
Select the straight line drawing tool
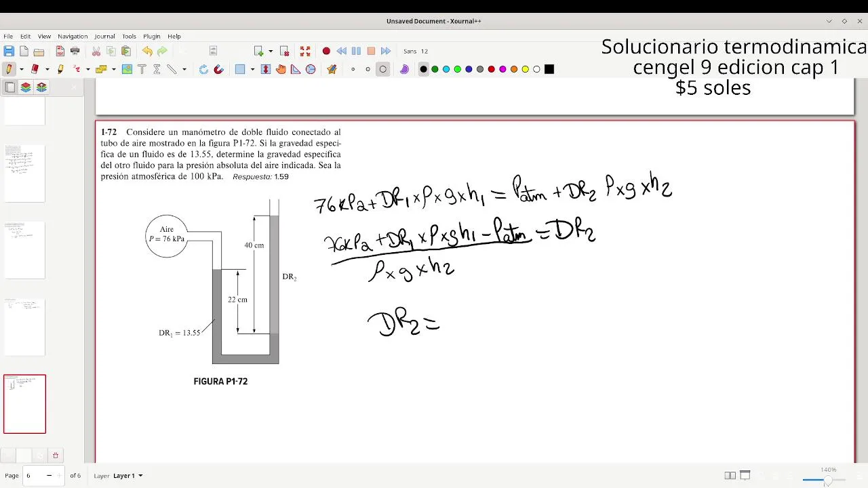point(172,69)
